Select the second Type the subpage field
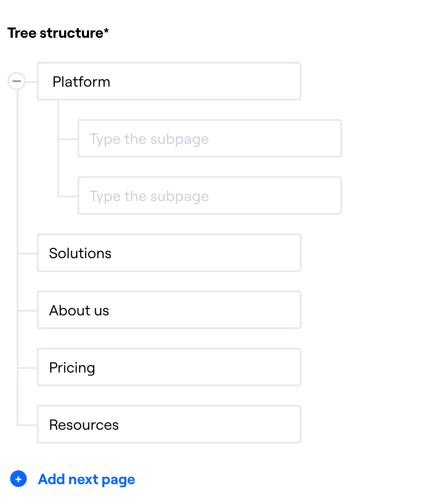Image resolution: width=440 pixels, height=504 pixels. point(209,196)
